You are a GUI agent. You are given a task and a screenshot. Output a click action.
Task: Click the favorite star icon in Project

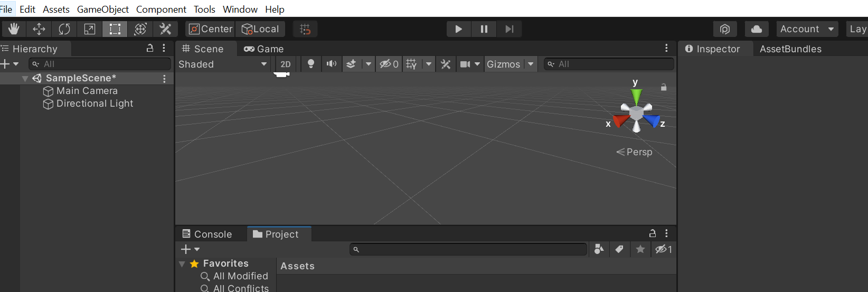click(640, 249)
